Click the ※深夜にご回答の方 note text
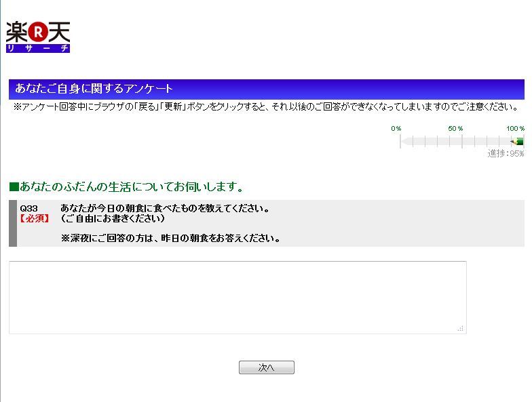Screen dimensions: 532x402 (x=170, y=239)
